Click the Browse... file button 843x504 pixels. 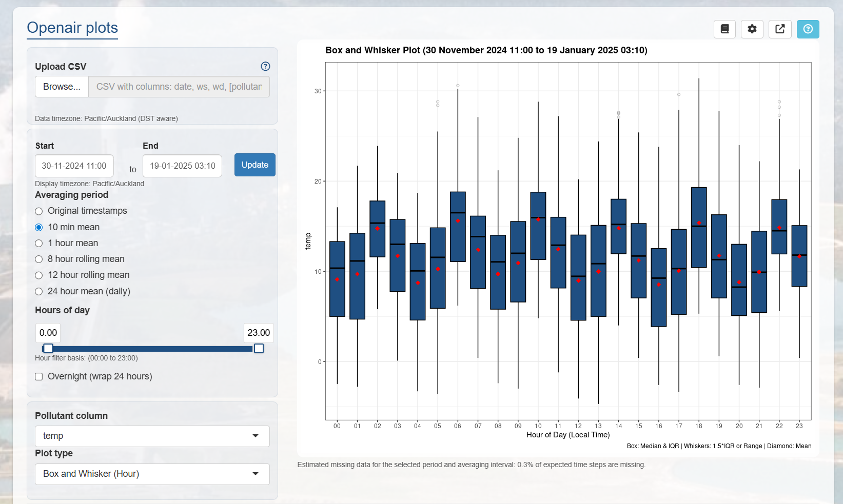[62, 87]
